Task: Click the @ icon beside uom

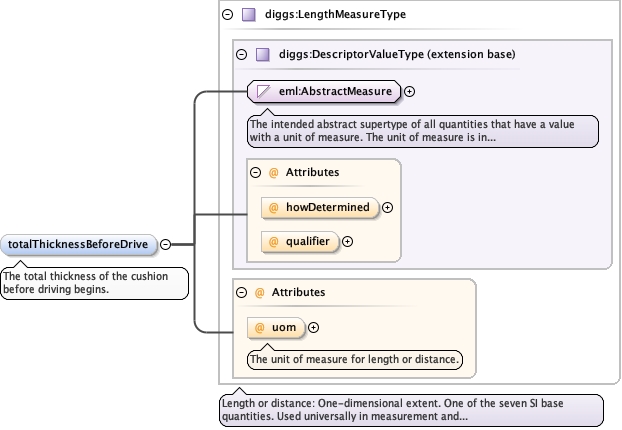Action: (x=259, y=327)
